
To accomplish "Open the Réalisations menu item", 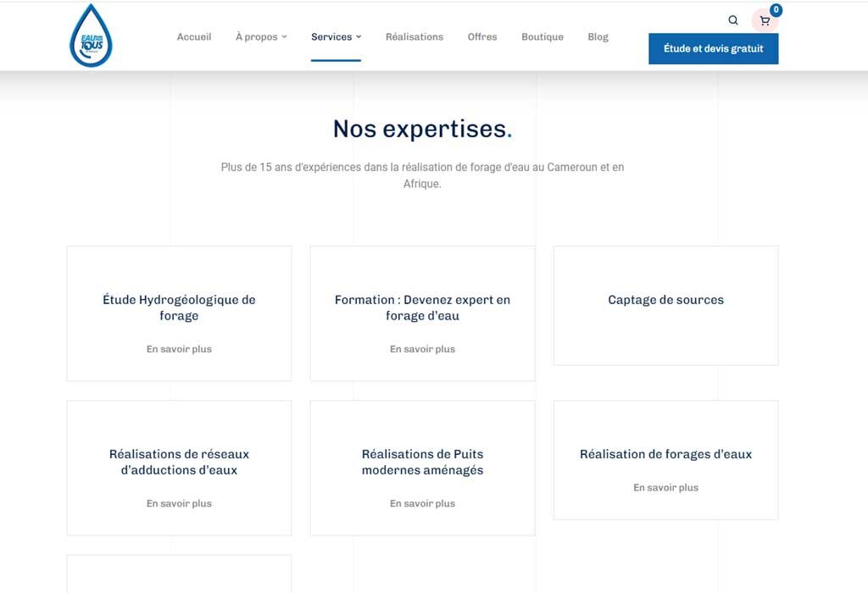I will [414, 36].
